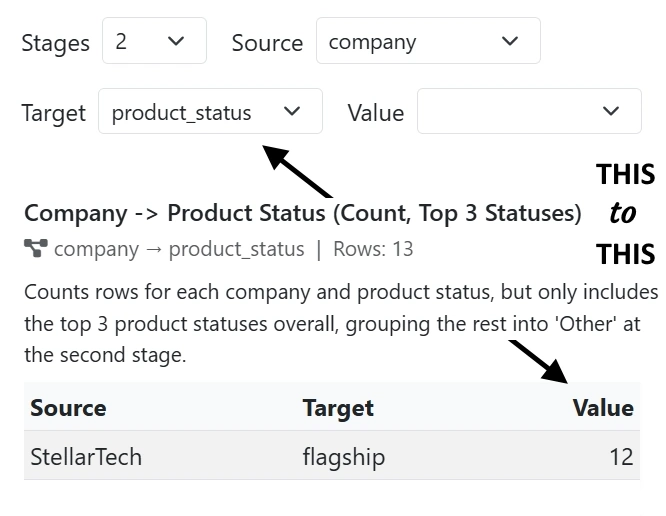Viewport: 666px width, 516px height.
Task: Select the StellarTech table cell
Action: pos(86,457)
